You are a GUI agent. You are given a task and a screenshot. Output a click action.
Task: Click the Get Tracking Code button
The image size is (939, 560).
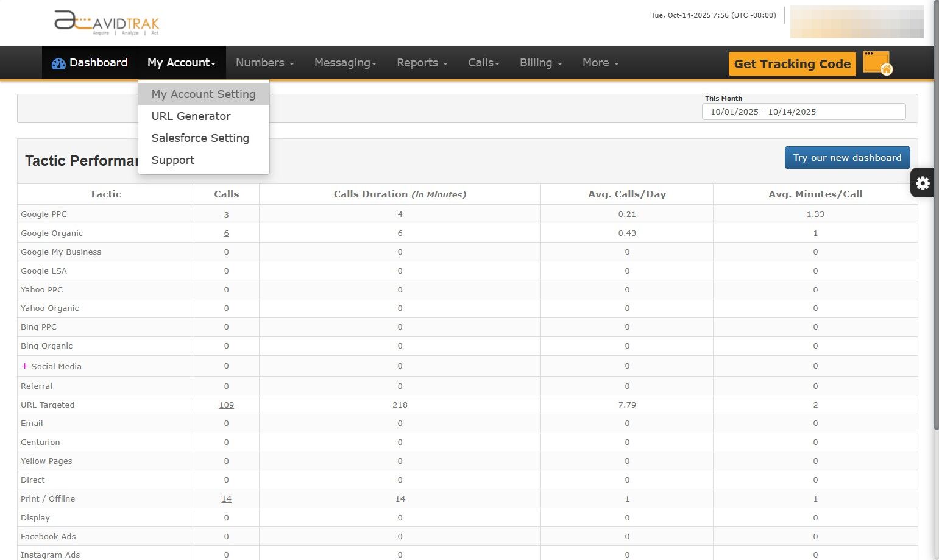pyautogui.click(x=792, y=64)
